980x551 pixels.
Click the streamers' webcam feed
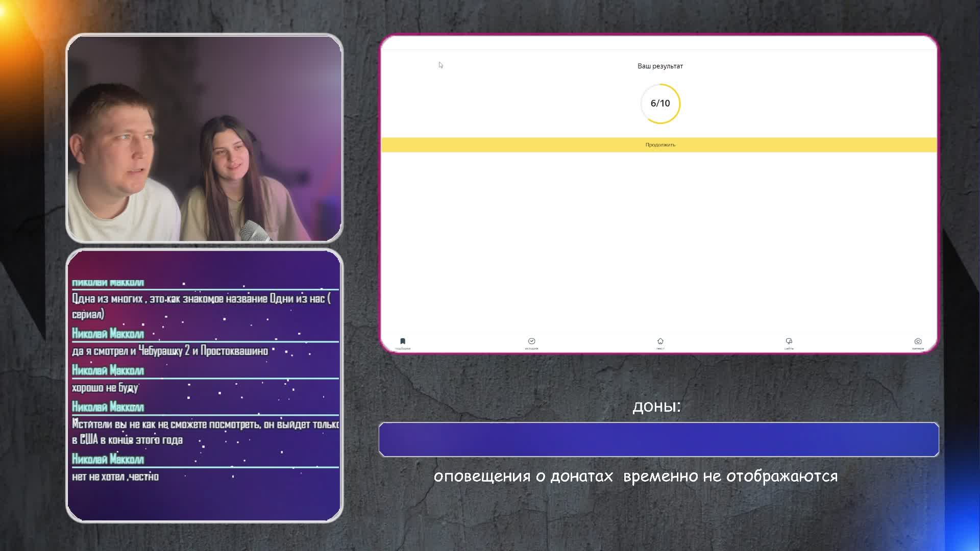[x=204, y=138]
